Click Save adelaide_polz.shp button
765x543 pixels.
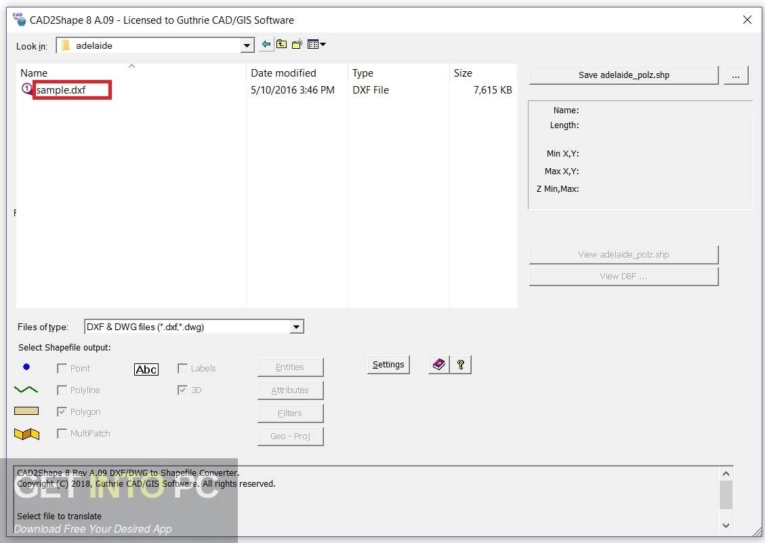[624, 75]
